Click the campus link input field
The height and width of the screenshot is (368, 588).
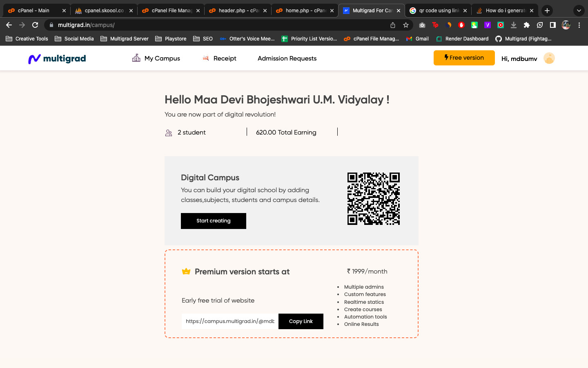(230, 321)
